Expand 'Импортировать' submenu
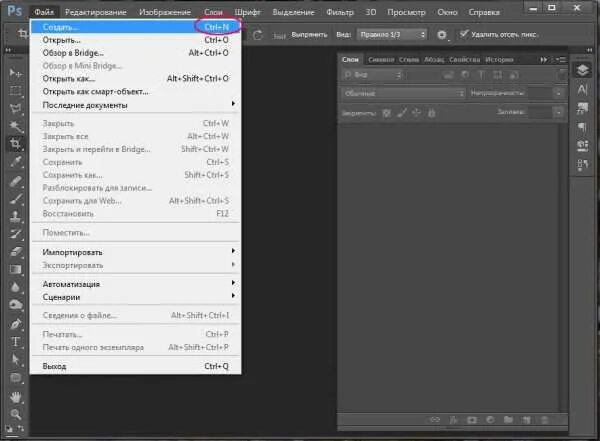The width and height of the screenshot is (600, 441). pos(135,252)
